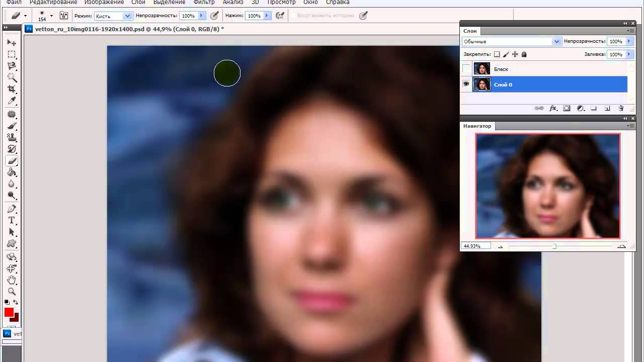Image resolution: width=644 pixels, height=362 pixels.
Task: Add a layer mask
Action: (x=567, y=108)
